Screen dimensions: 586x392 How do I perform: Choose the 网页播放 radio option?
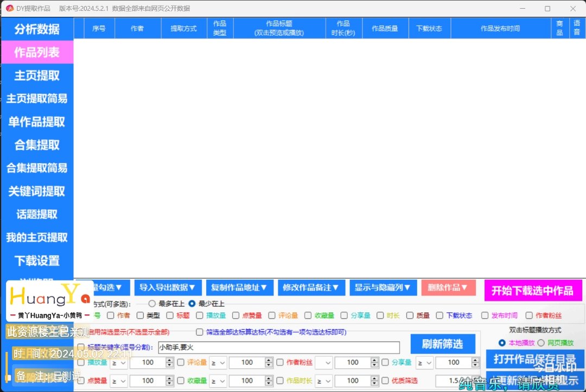(x=541, y=343)
